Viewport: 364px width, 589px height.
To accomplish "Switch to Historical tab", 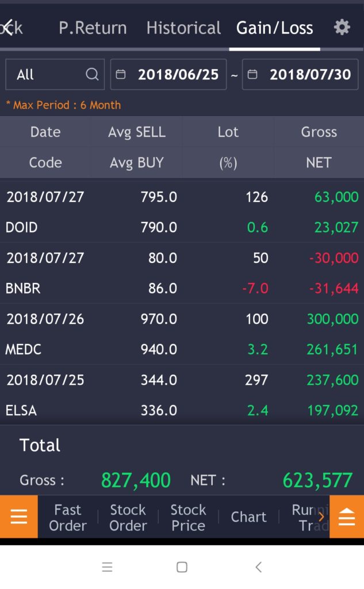I will point(183,28).
